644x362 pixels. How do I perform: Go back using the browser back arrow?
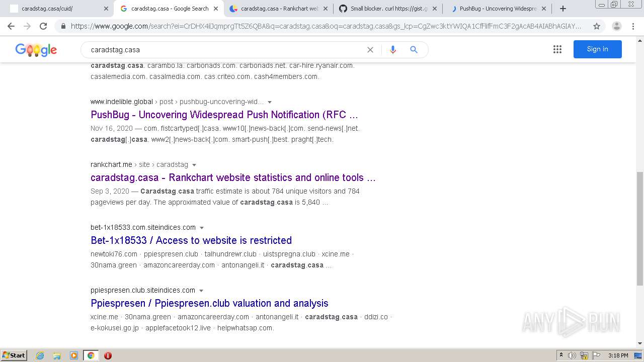pos(11,26)
